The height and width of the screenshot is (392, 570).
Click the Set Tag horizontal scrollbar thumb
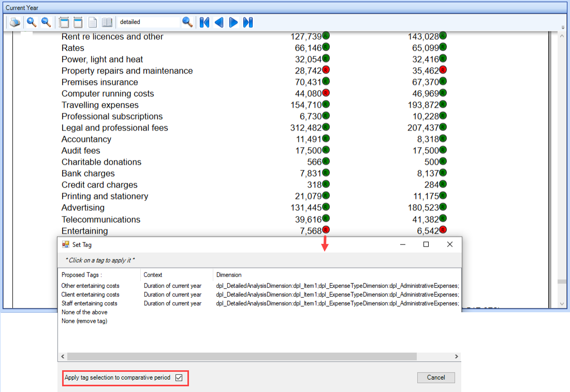[242, 356]
